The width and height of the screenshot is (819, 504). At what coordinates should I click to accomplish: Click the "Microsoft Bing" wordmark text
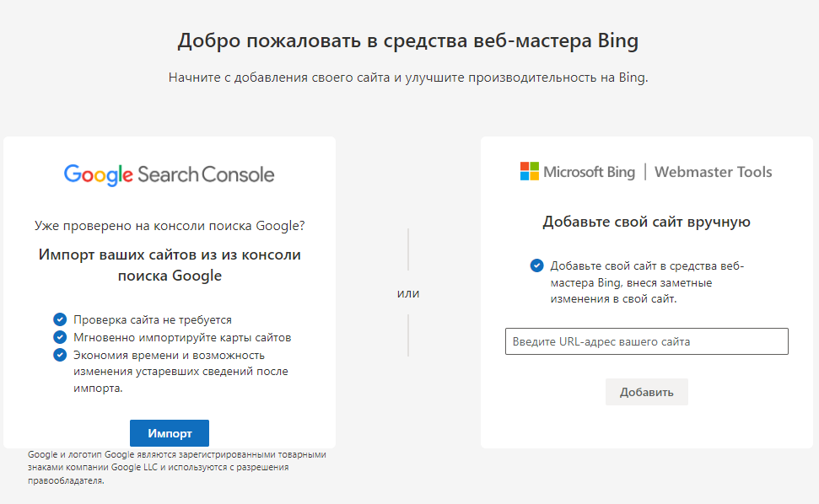[589, 172]
